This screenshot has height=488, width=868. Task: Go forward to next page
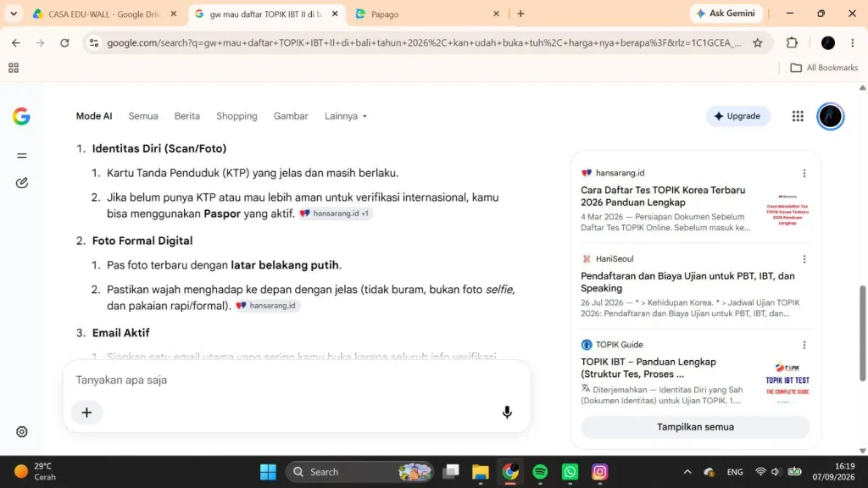[40, 42]
